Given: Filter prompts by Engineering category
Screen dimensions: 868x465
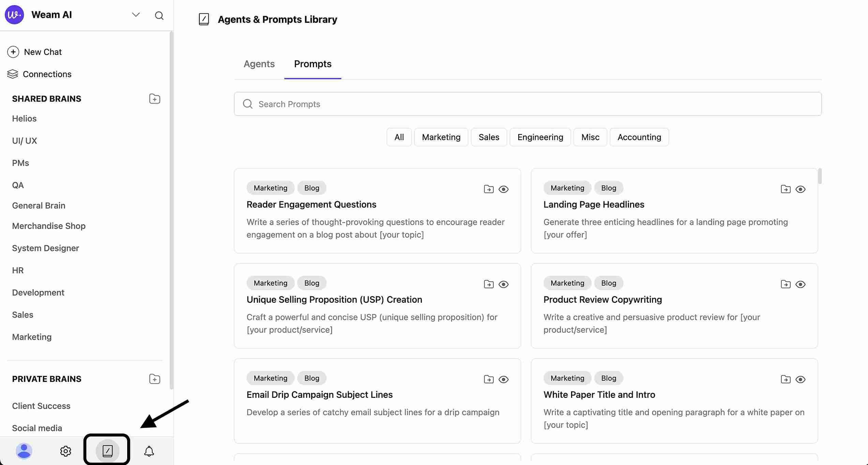Looking at the screenshot, I should pos(540,137).
